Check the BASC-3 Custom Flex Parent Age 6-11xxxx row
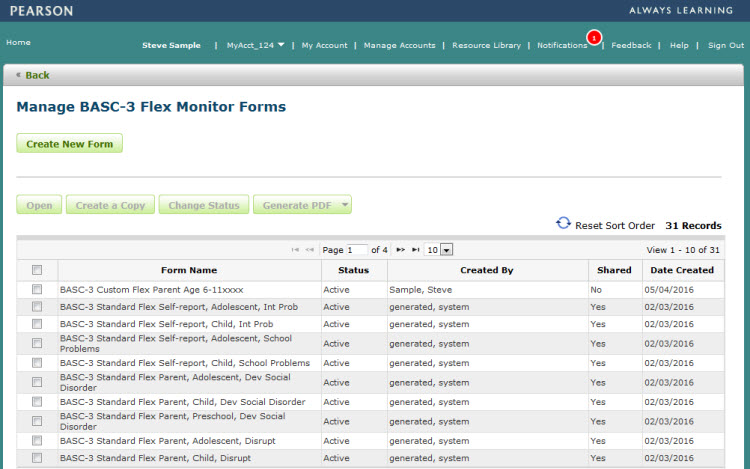Viewport: 750px width, 469px height. click(x=37, y=289)
